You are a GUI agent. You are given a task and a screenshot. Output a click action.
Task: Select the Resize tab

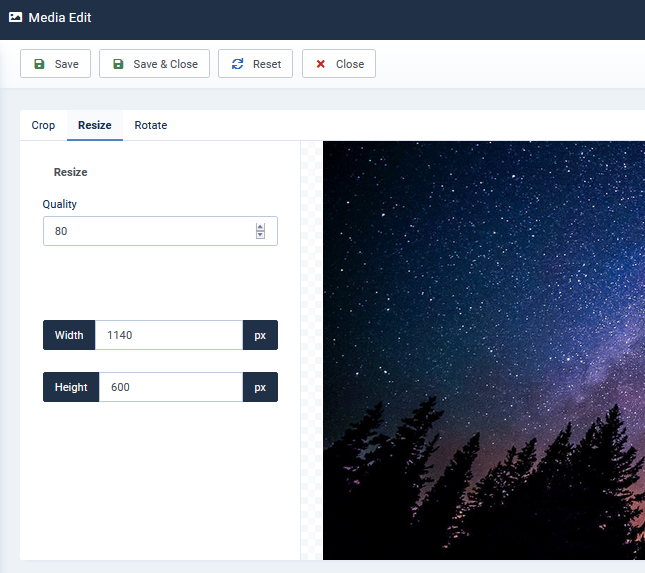[x=95, y=125]
